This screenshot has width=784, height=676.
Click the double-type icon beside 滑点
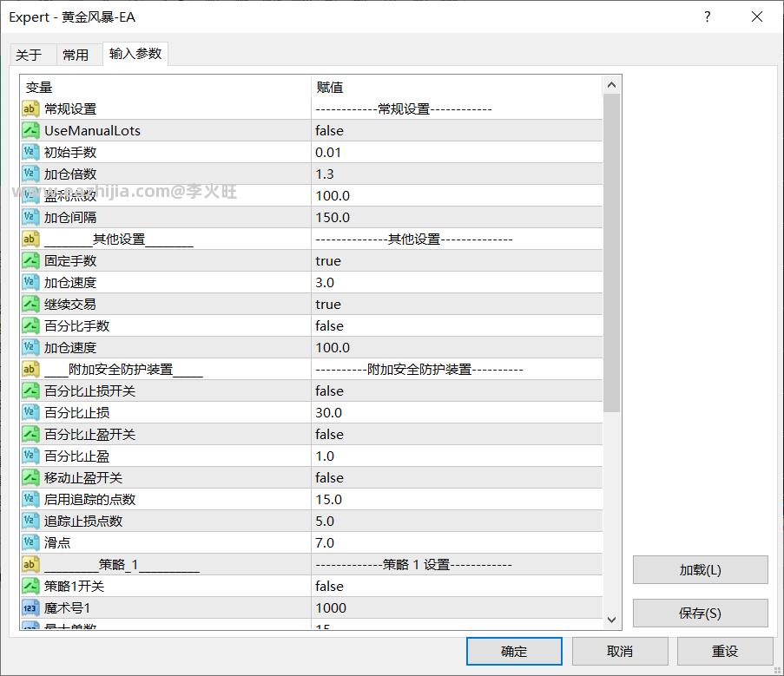coord(30,542)
